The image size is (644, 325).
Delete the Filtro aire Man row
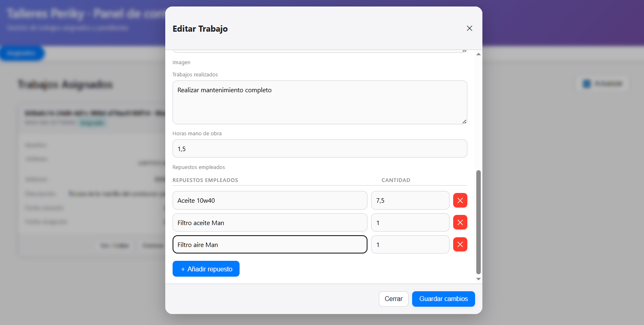[x=460, y=245]
